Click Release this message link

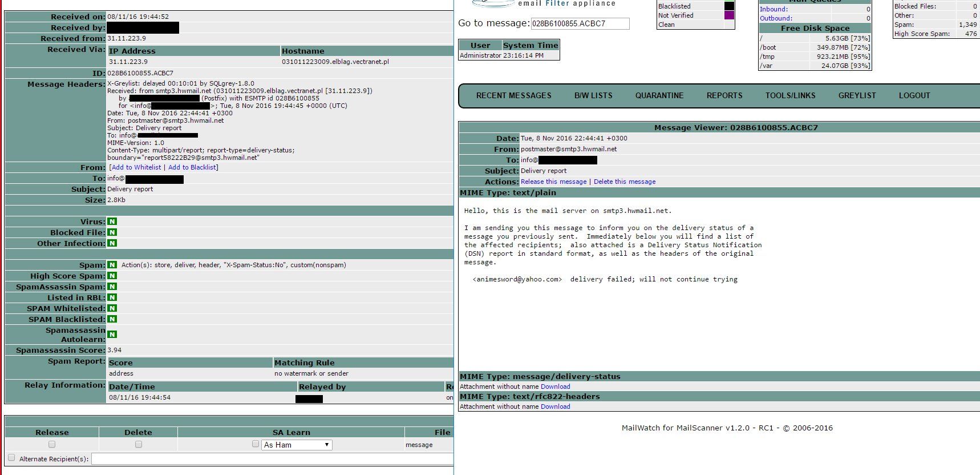click(553, 182)
